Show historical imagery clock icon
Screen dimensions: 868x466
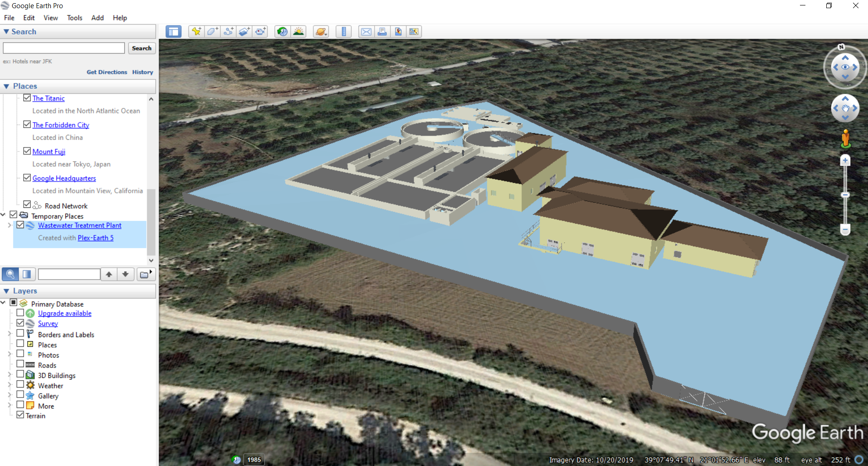coord(282,31)
